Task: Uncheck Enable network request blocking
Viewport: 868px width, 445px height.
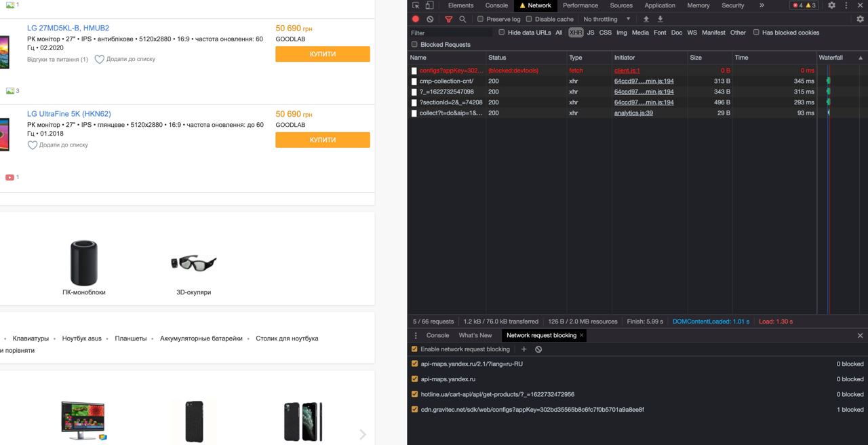Action: (x=414, y=349)
